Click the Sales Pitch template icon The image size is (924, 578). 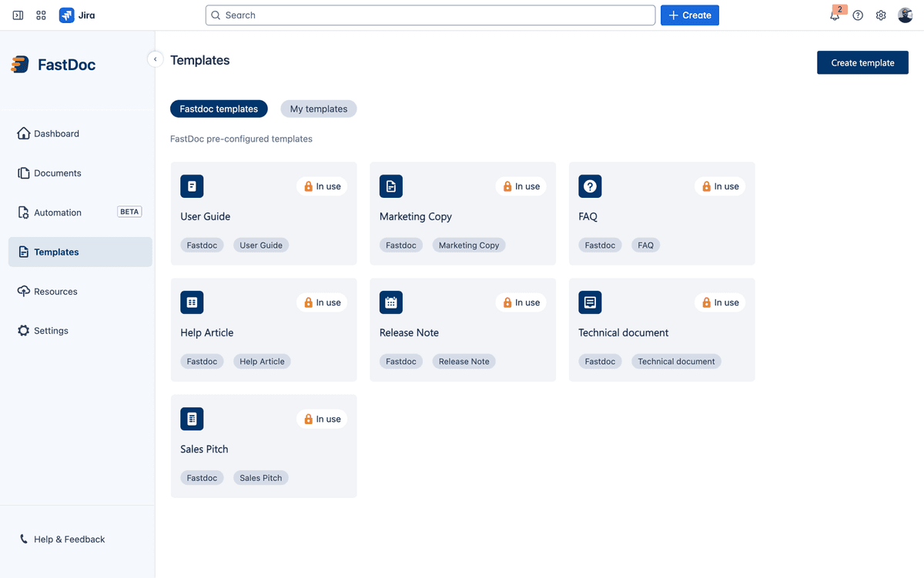191,418
